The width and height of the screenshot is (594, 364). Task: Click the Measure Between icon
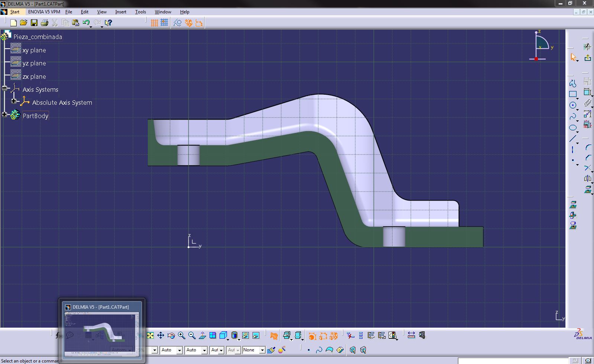(411, 335)
